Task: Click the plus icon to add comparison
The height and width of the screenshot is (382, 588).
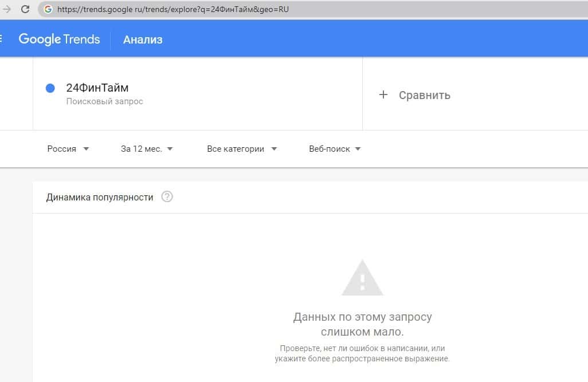Action: (383, 95)
